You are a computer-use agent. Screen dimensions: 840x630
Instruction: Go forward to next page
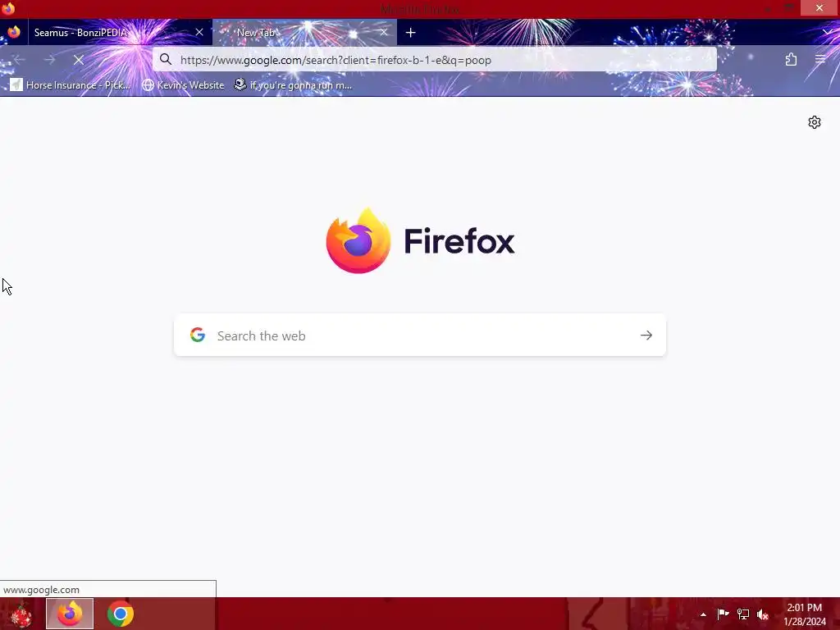coord(49,60)
